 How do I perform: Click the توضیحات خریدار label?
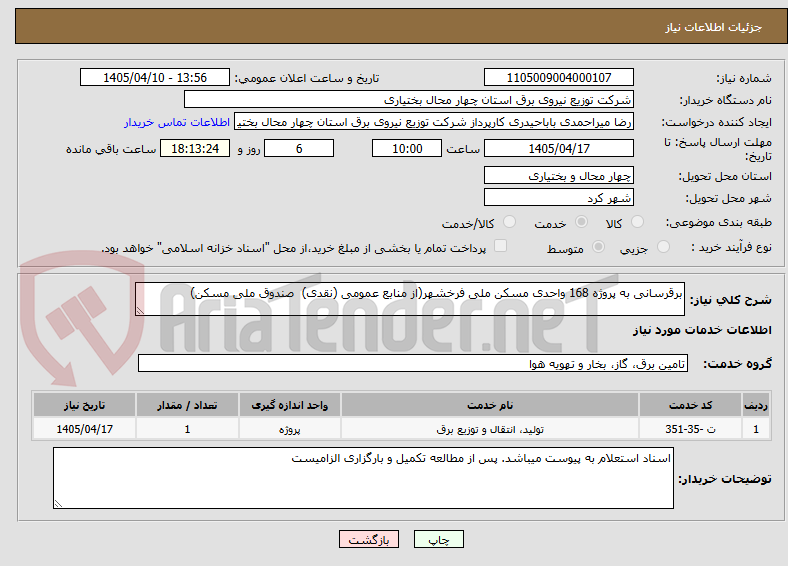click(725, 479)
